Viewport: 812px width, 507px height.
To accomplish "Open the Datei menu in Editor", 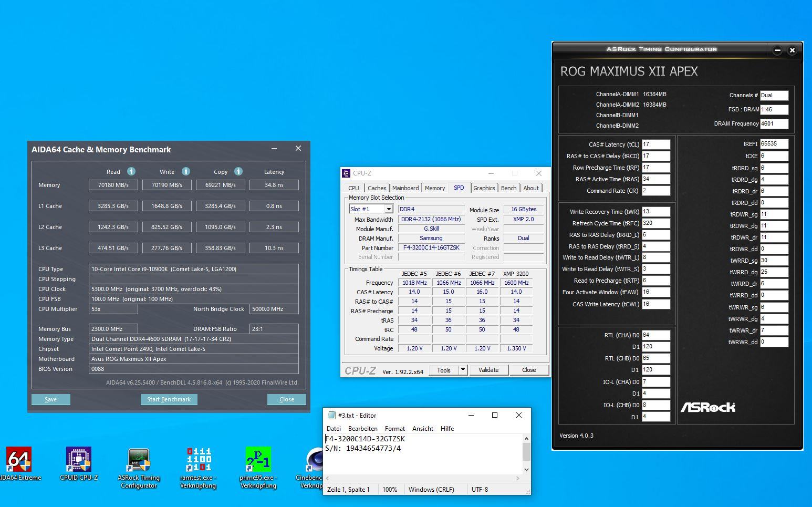I will [334, 429].
